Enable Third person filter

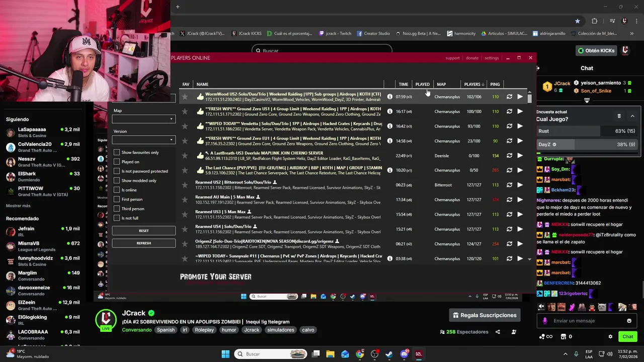point(117,209)
